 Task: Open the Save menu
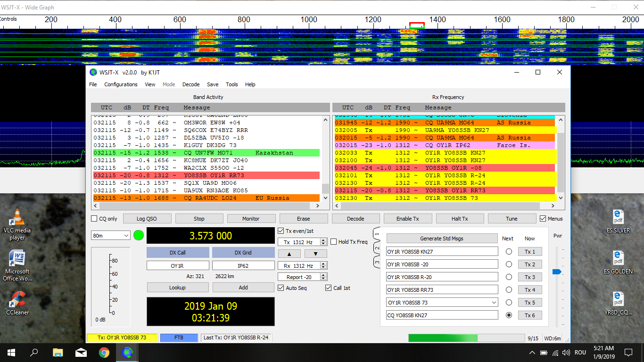[213, 84]
